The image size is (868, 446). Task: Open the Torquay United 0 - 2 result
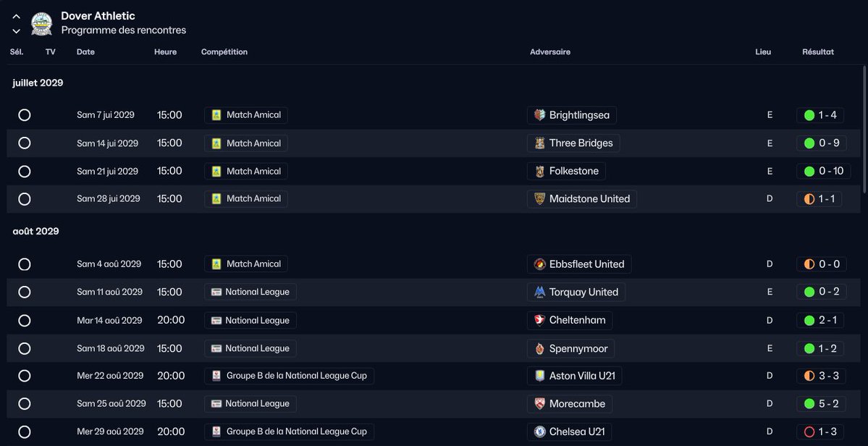pyautogui.click(x=822, y=292)
